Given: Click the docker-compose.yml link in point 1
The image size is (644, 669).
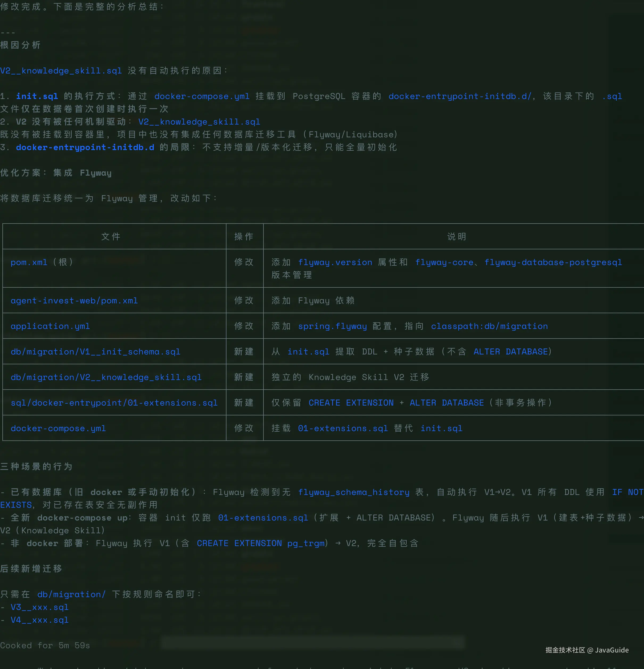Looking at the screenshot, I should click(x=201, y=96).
